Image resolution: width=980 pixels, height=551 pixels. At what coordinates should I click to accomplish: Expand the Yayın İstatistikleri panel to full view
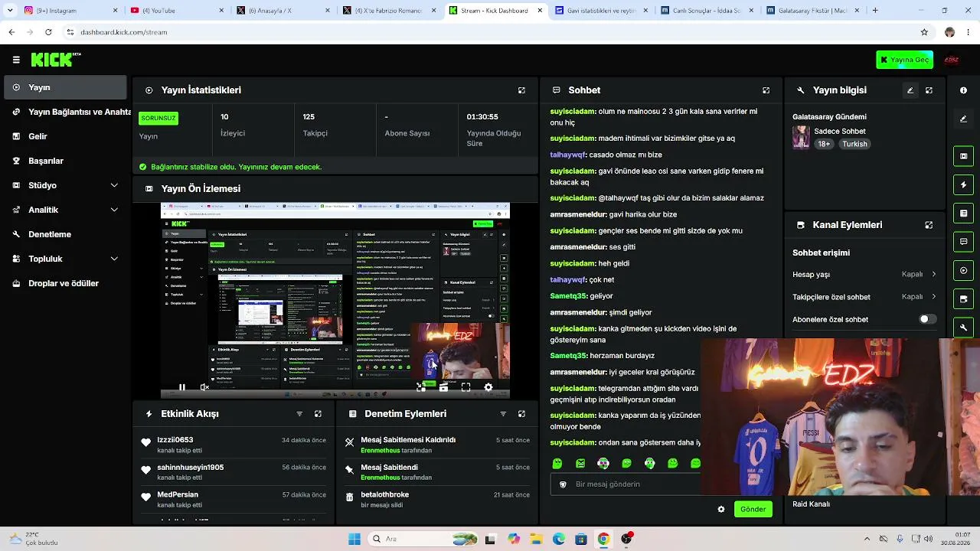tap(521, 90)
